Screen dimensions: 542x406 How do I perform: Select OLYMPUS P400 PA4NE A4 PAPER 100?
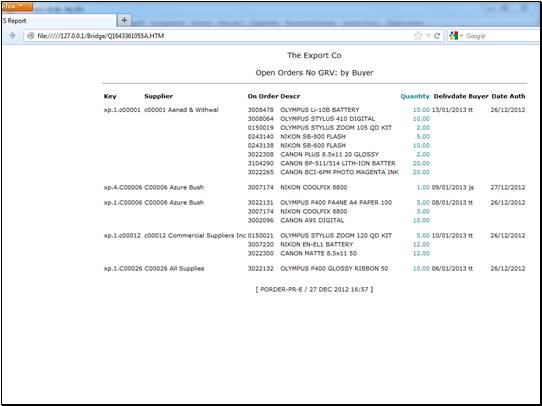(336, 203)
